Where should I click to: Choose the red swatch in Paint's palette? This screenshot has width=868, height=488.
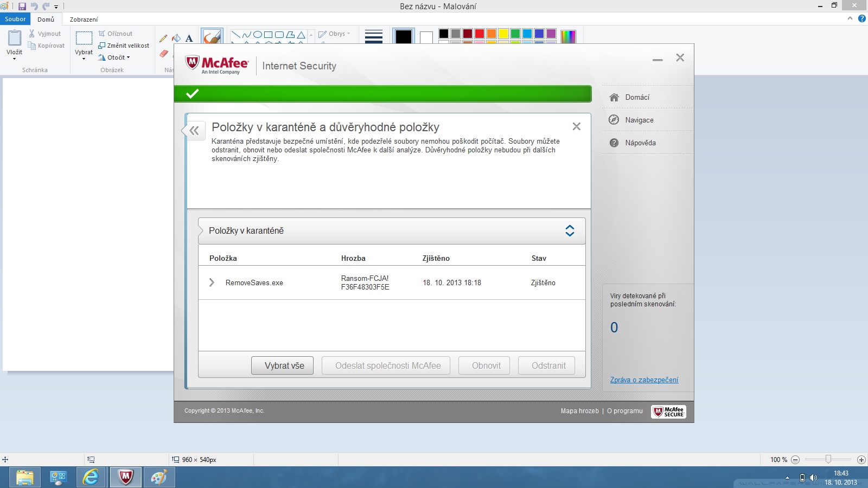pos(480,34)
